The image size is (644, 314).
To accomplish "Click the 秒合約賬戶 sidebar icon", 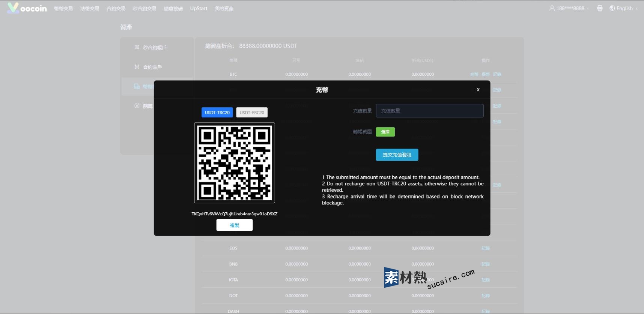I will coord(137,47).
